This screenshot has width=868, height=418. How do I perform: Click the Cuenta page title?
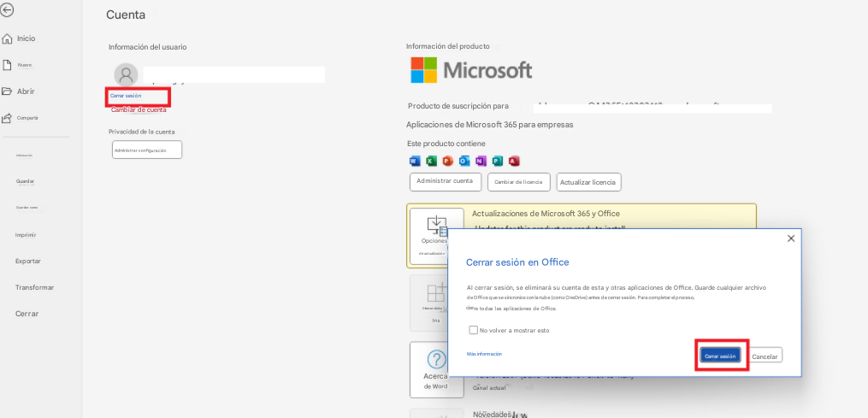(x=126, y=15)
